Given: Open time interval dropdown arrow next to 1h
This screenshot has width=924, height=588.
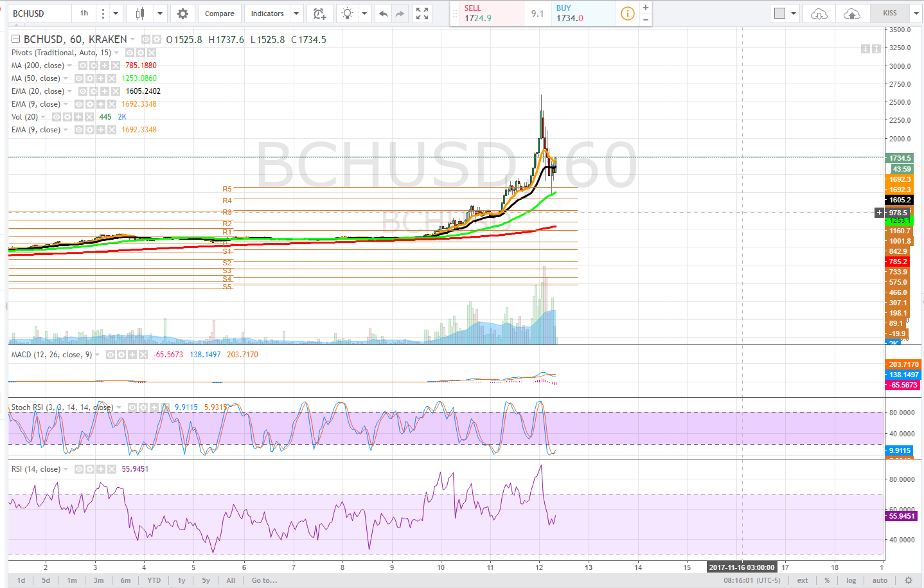Looking at the screenshot, I should click(x=116, y=13).
